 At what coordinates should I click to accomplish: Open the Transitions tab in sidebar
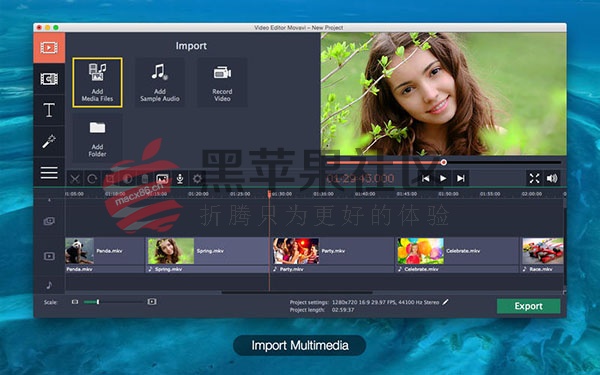click(49, 79)
